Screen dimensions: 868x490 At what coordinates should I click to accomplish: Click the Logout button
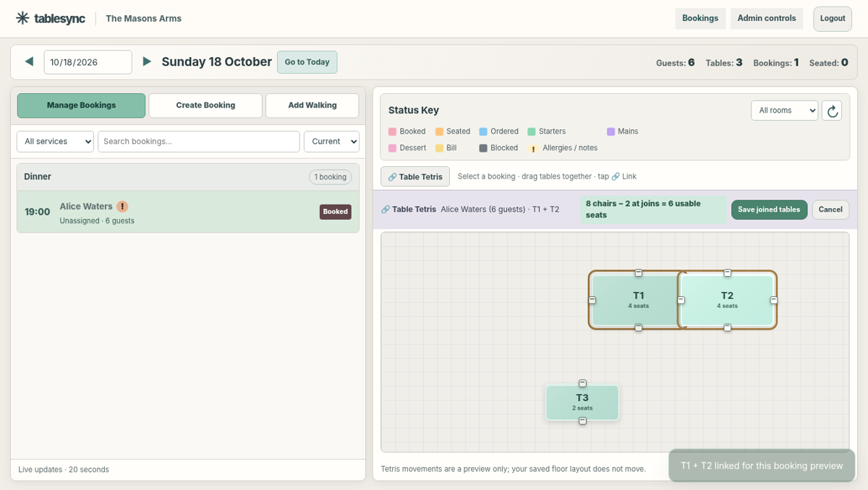pyautogui.click(x=833, y=19)
